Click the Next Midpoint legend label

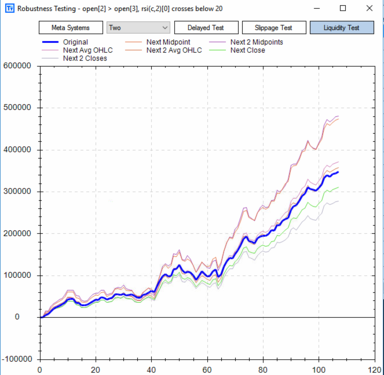tap(168, 42)
